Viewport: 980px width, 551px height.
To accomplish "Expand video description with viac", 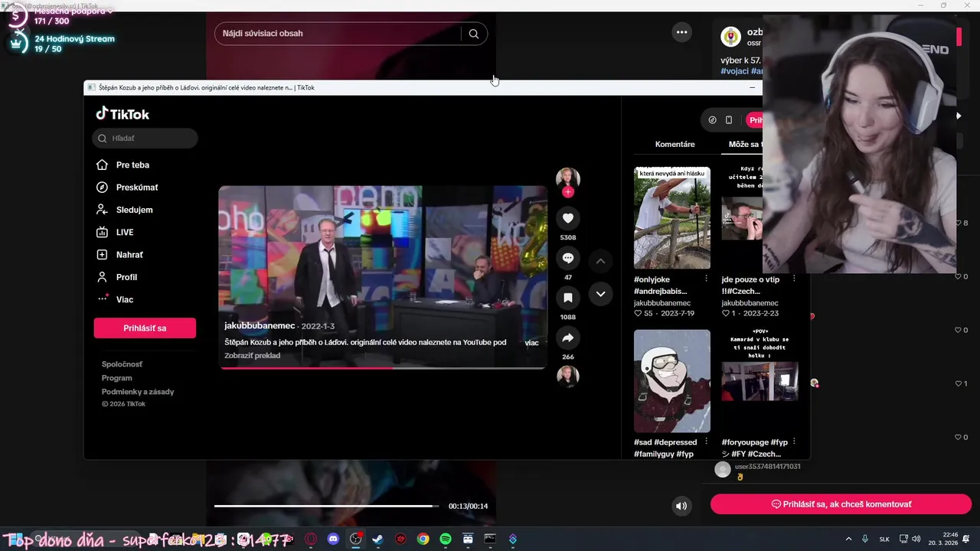I will click(x=531, y=343).
